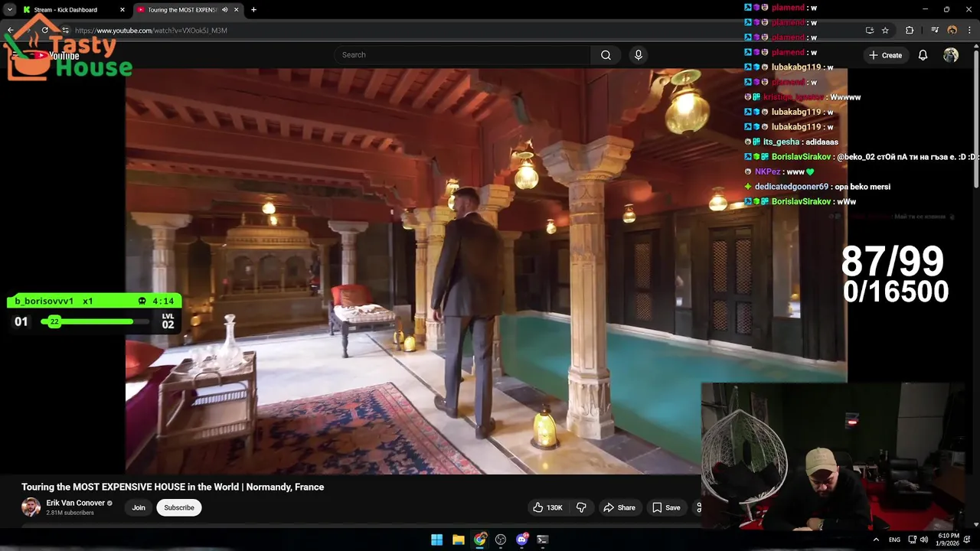980x551 pixels.
Task: Click the video player area
Action: pos(486,272)
